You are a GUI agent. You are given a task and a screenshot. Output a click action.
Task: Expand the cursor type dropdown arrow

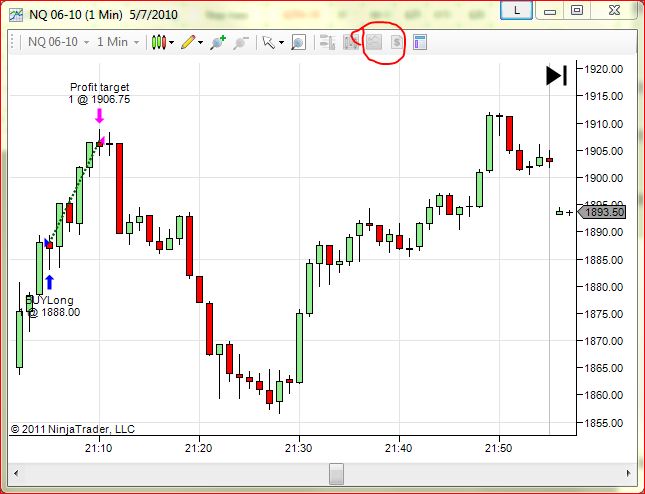pos(281,42)
